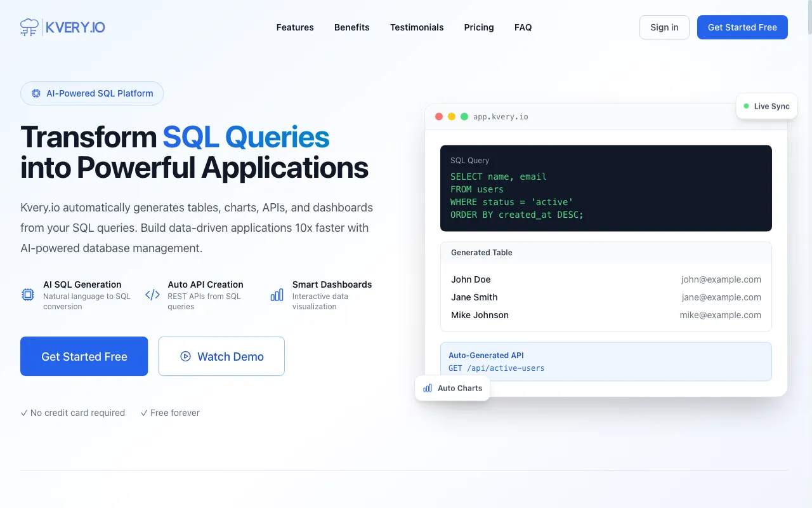
Task: Click the mike@example.com email cell
Action: click(x=721, y=315)
